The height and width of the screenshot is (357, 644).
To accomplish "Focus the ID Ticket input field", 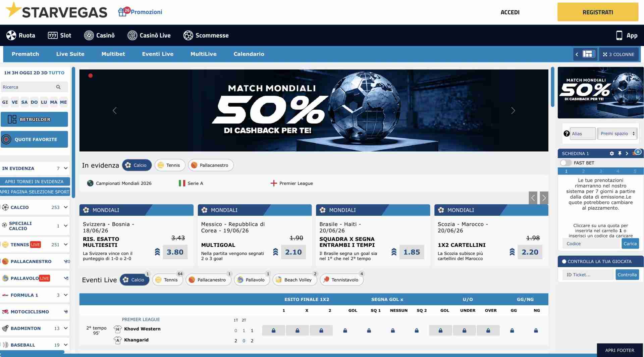I will (588, 275).
